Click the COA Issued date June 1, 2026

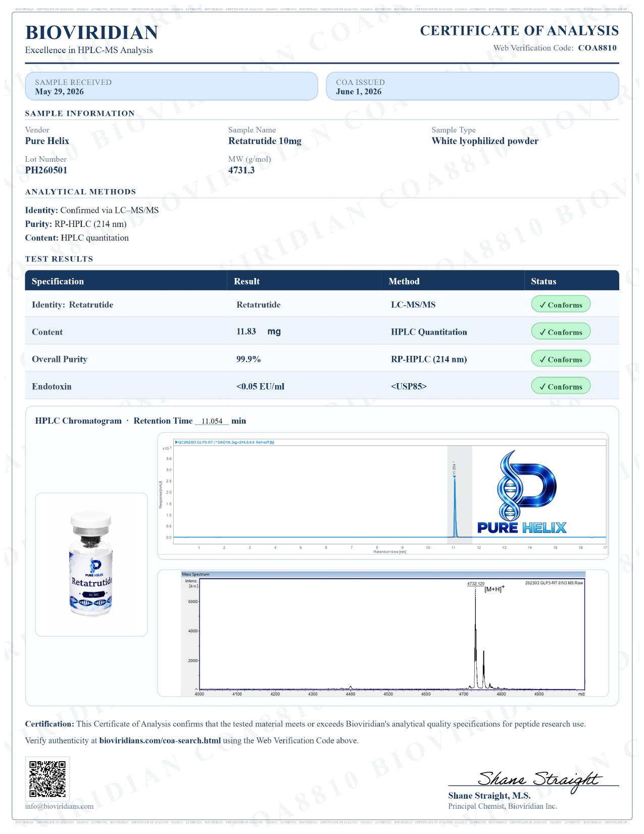(359, 91)
